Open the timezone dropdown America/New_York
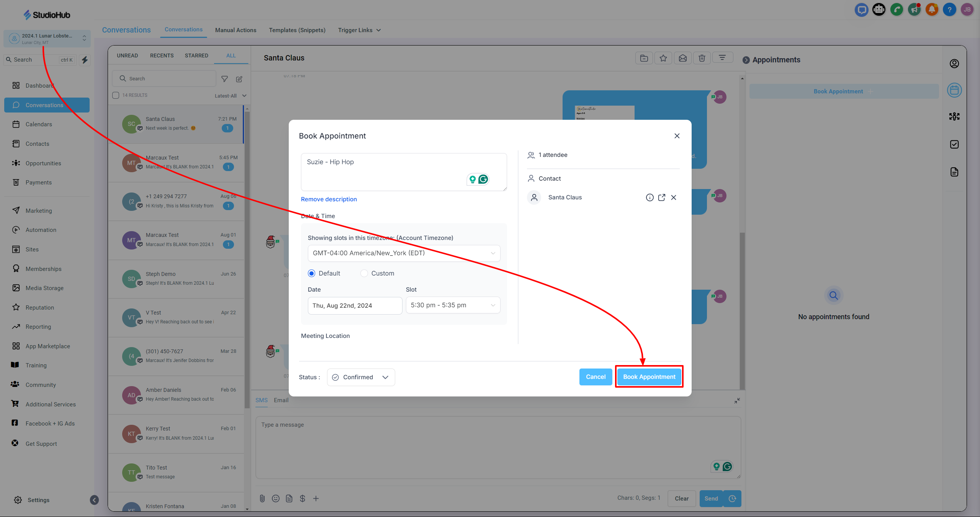This screenshot has height=517, width=980. pyautogui.click(x=404, y=253)
